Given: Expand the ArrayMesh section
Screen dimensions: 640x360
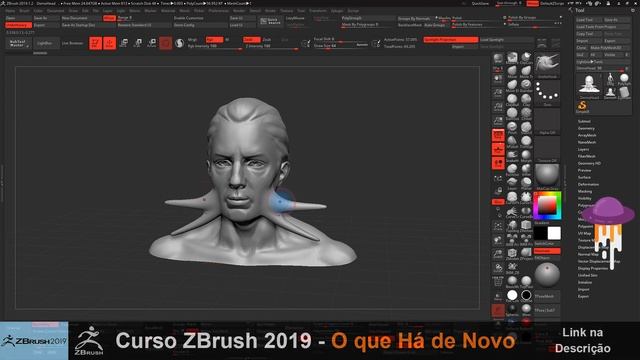Looking at the screenshot, I should (x=587, y=135).
